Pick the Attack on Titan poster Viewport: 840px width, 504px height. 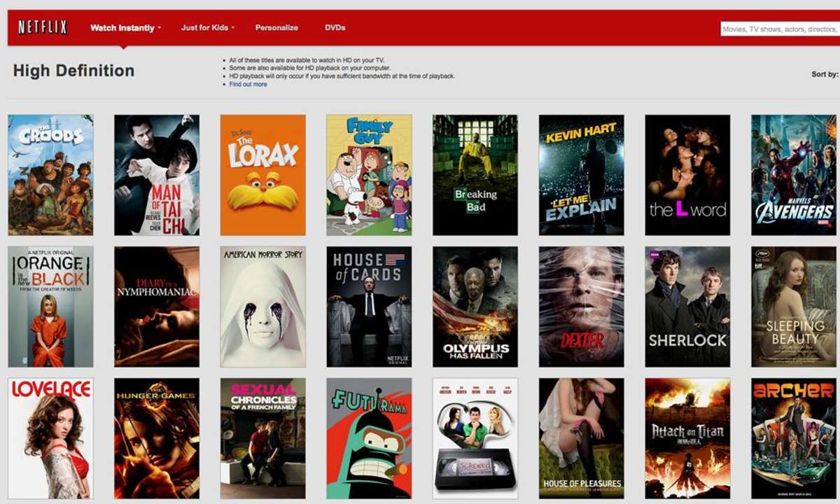pos(687,438)
